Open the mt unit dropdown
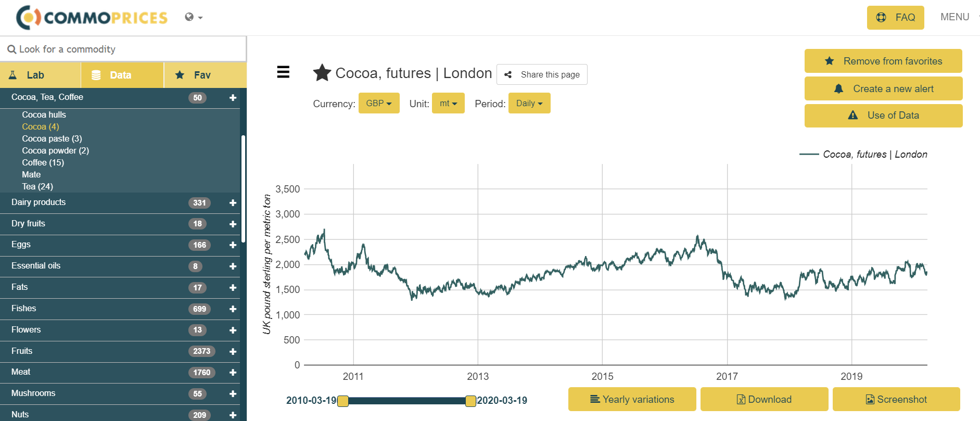Image resolution: width=980 pixels, height=421 pixels. (448, 103)
